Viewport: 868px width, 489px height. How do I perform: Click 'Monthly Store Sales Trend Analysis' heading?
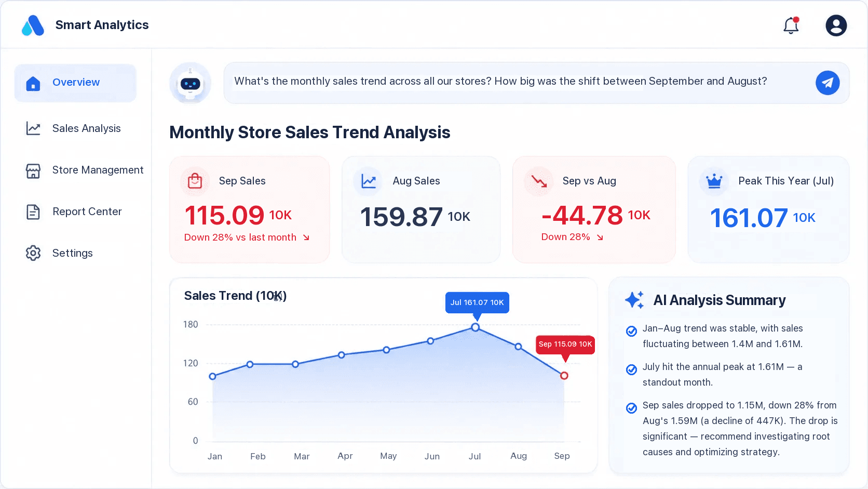(310, 133)
